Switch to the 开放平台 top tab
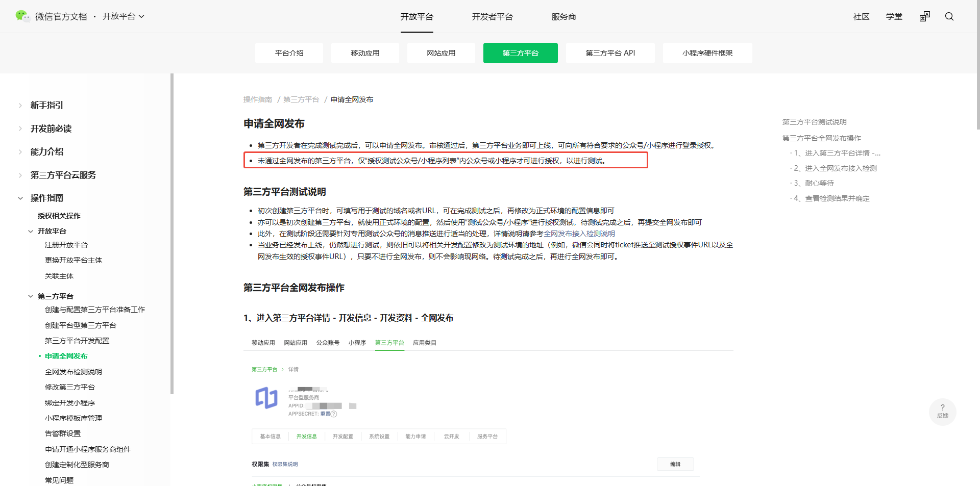Viewport: 980px width, 486px height. (417, 17)
